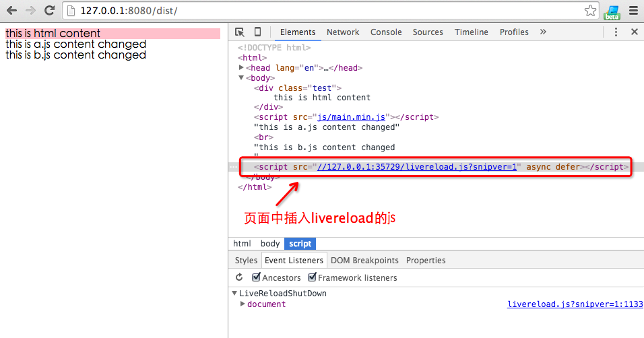Open the beta extension icon in toolbar
The width and height of the screenshot is (644, 338).
click(x=612, y=12)
